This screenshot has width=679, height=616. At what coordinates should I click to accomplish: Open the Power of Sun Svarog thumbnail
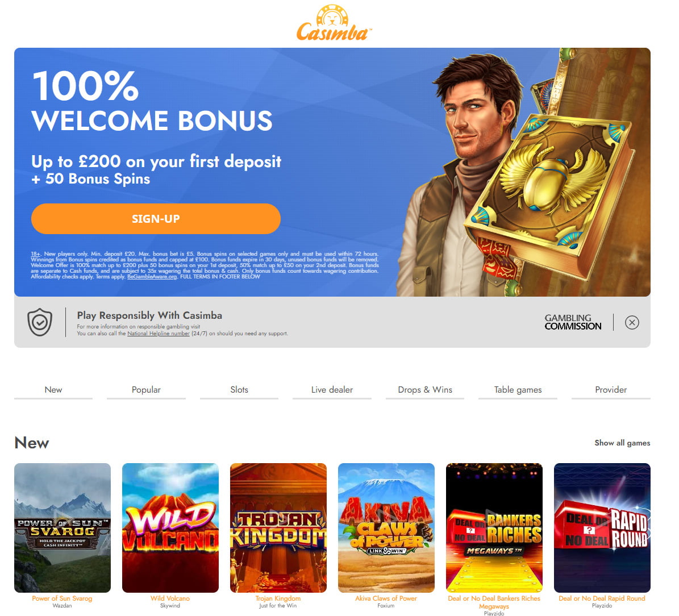(63, 527)
